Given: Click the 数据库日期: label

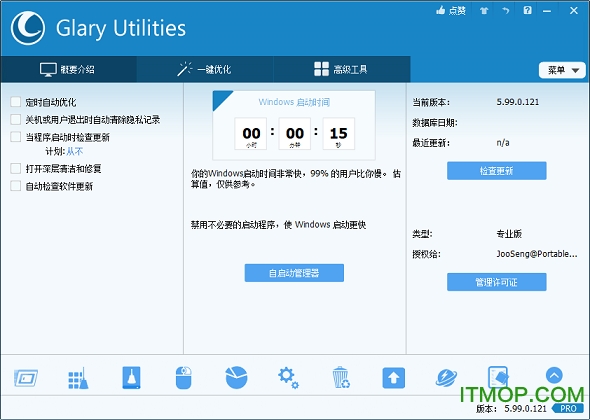Looking at the screenshot, I should pyautogui.click(x=435, y=123).
